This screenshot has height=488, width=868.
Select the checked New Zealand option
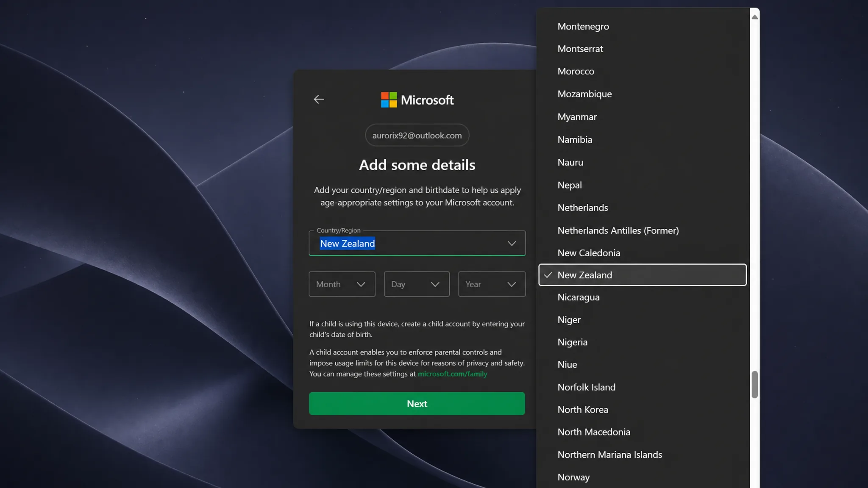[643, 275]
